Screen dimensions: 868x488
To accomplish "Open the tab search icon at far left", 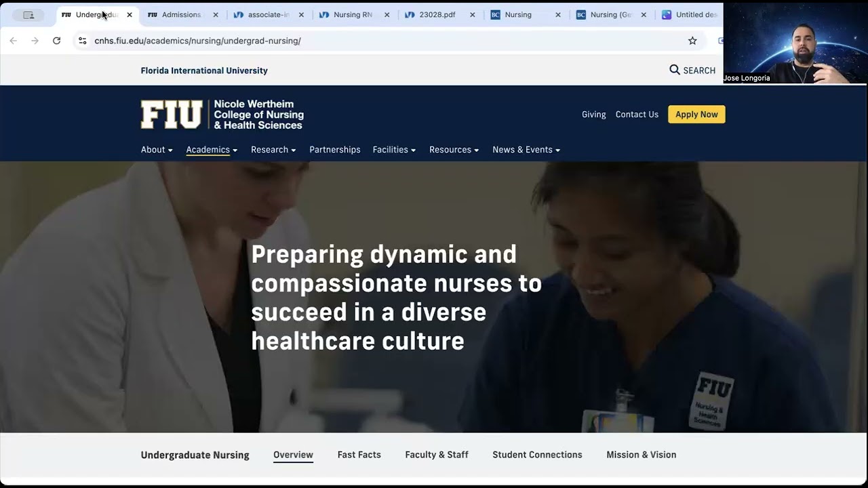I will tap(28, 15).
